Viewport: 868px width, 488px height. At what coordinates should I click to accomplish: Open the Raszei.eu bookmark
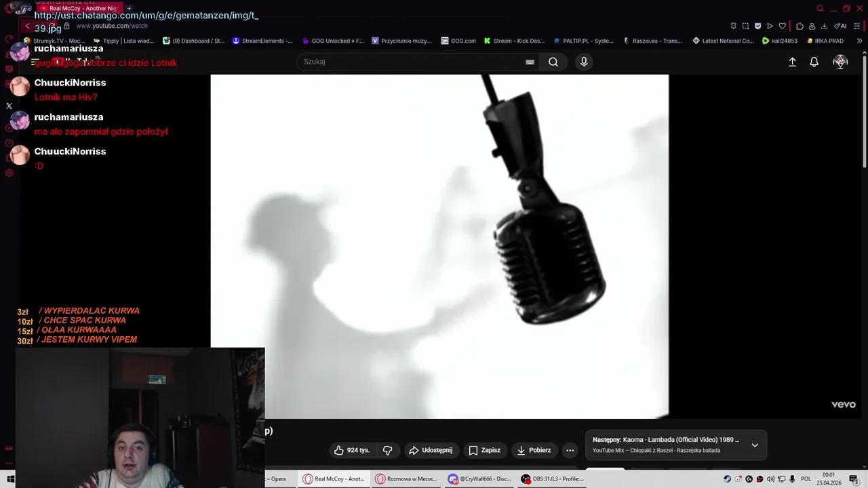click(x=653, y=41)
